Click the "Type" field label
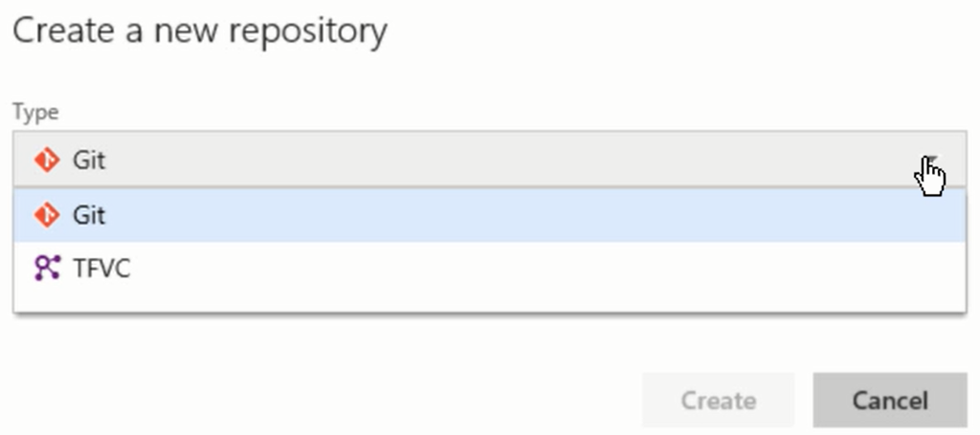 [x=35, y=113]
